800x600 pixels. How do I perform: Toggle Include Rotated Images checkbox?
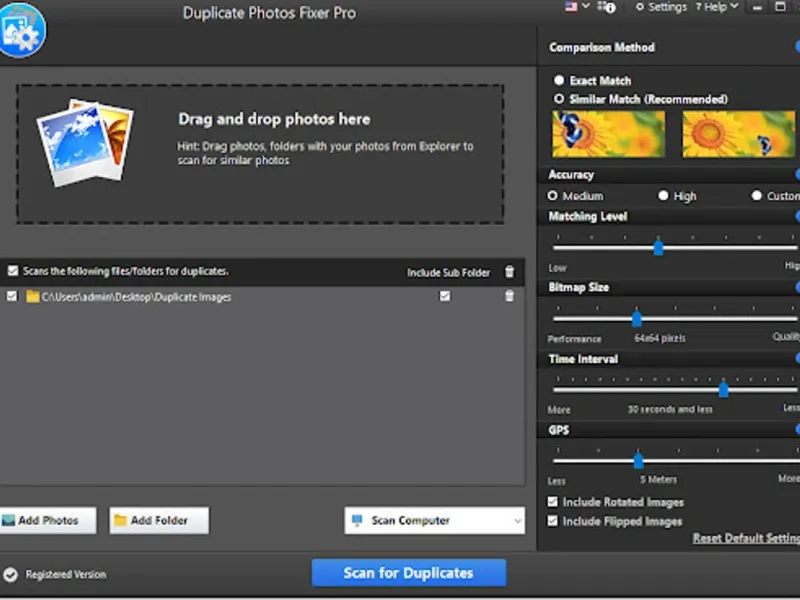(x=553, y=502)
